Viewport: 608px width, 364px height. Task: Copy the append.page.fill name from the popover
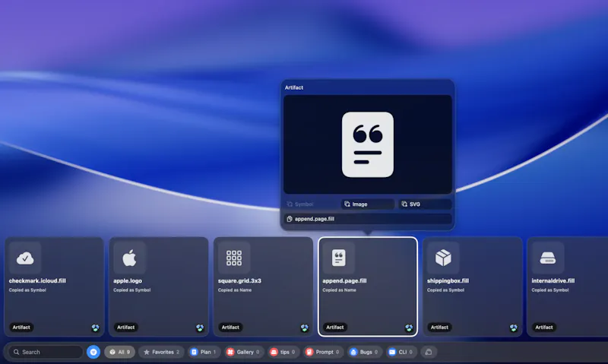pos(368,219)
